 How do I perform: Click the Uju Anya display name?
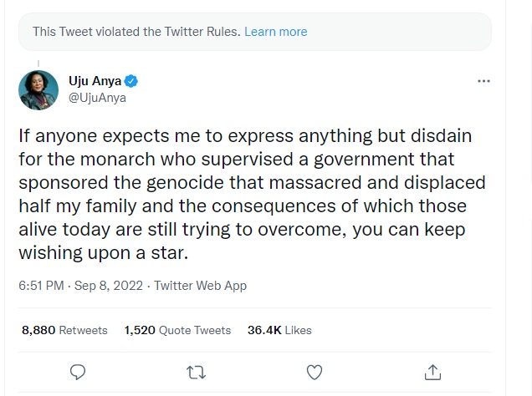(x=100, y=81)
